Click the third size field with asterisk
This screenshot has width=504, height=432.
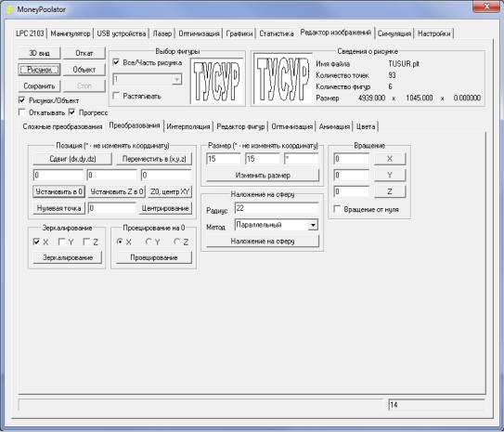[x=301, y=159]
